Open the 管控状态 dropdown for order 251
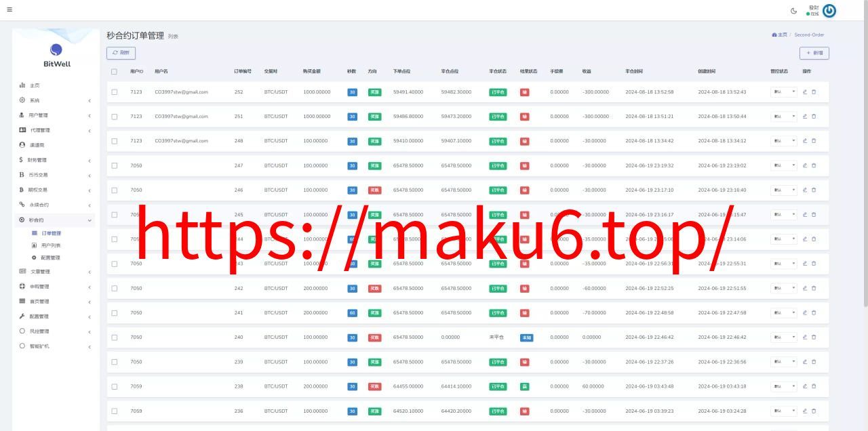Viewport: 868px width, 431px height. click(x=784, y=116)
